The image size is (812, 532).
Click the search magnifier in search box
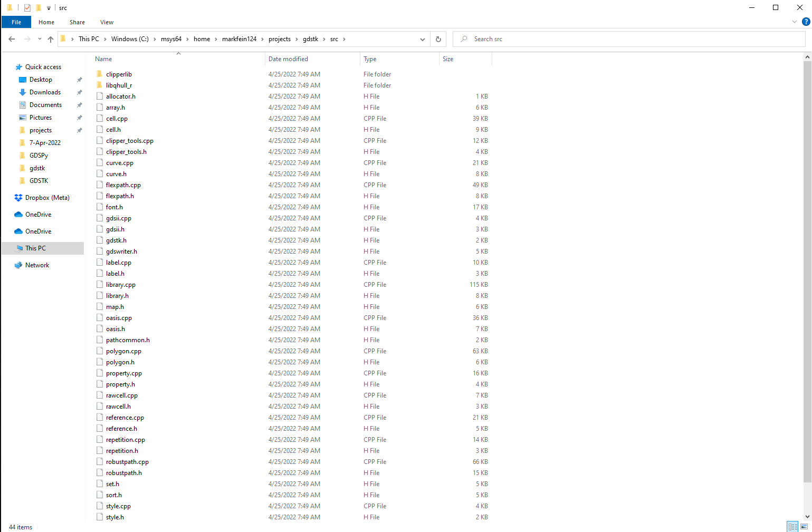tap(463, 38)
